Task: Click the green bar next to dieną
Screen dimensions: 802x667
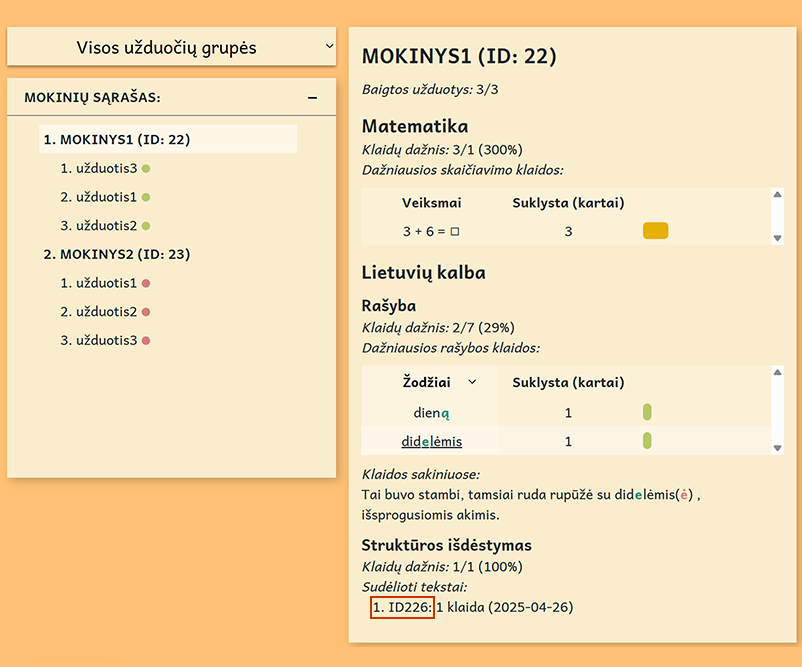Action: click(x=647, y=412)
